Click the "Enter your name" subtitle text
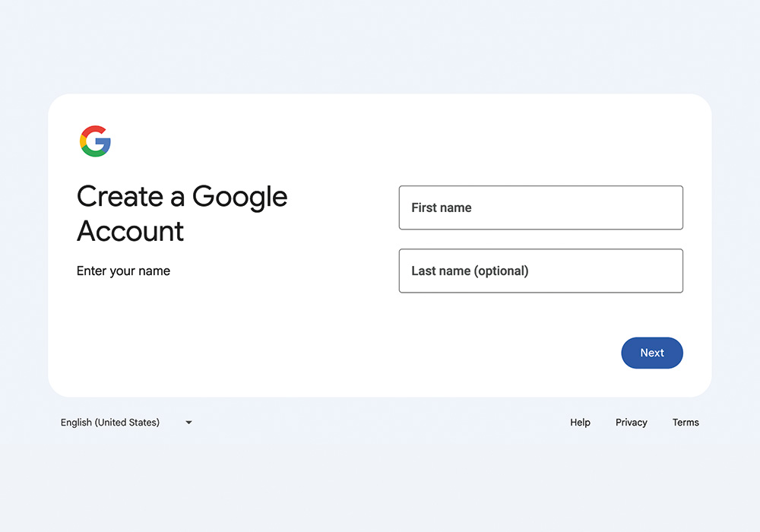The height and width of the screenshot is (532, 760). [123, 271]
